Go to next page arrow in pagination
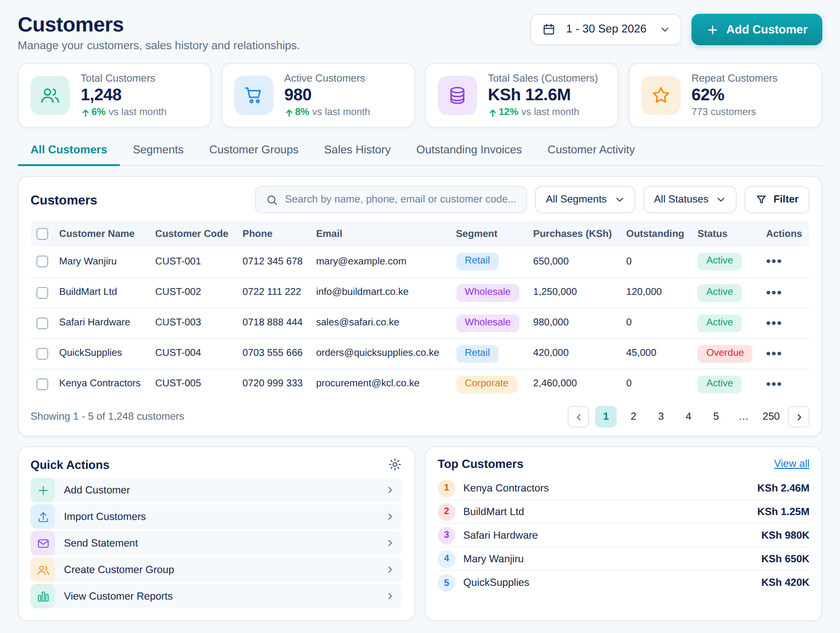840x633 pixels. click(x=799, y=417)
